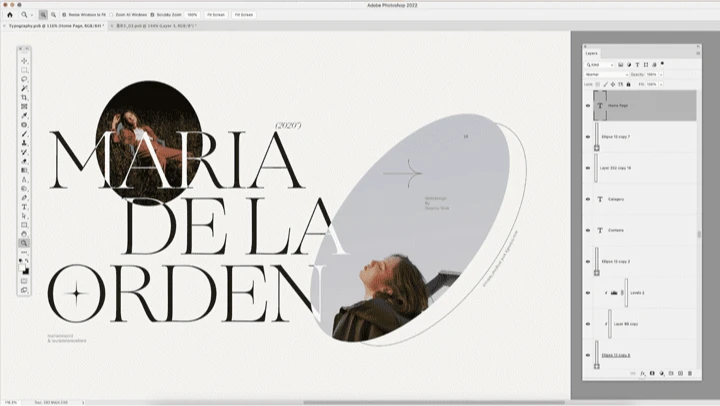The width and height of the screenshot is (720, 406).
Task: Select the Layers panel tab
Action: (x=591, y=53)
